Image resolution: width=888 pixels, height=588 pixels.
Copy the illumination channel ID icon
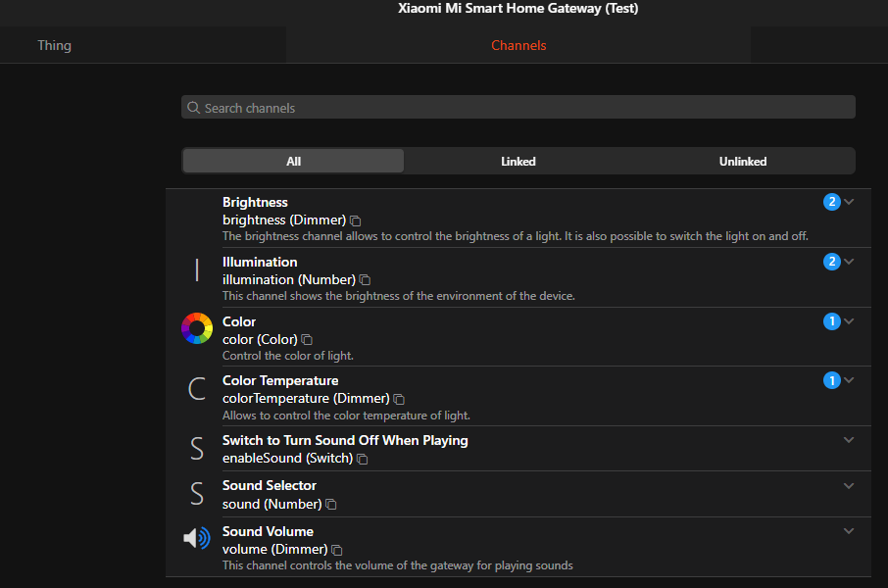pyautogui.click(x=365, y=280)
